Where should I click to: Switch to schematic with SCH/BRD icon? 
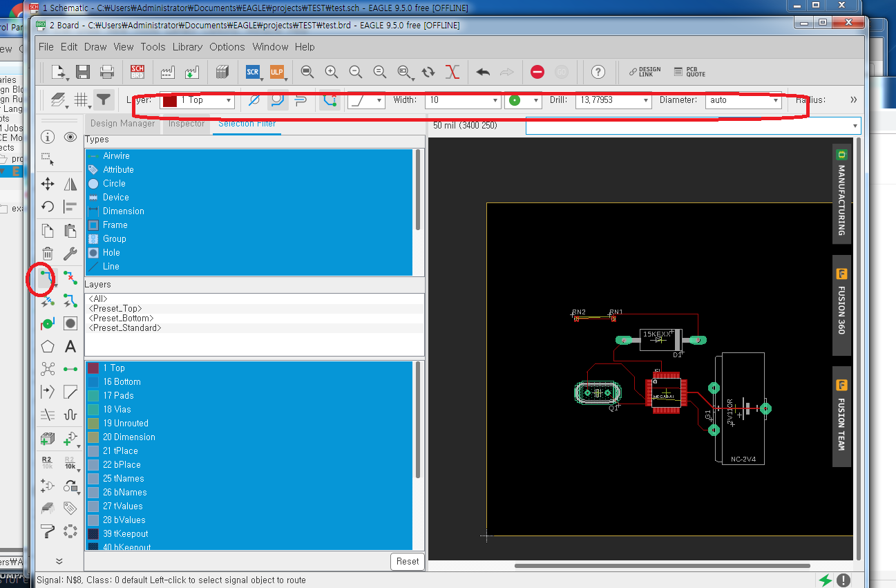(x=137, y=72)
